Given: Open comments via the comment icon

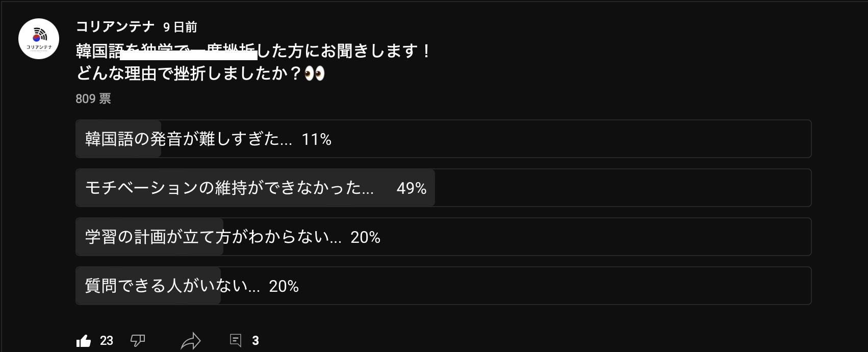Looking at the screenshot, I should (x=236, y=340).
